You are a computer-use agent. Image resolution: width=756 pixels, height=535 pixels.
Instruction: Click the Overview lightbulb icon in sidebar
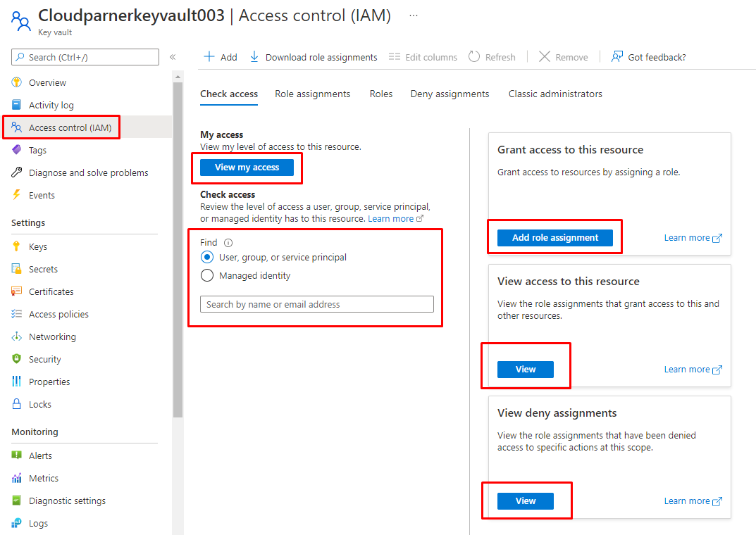(17, 82)
